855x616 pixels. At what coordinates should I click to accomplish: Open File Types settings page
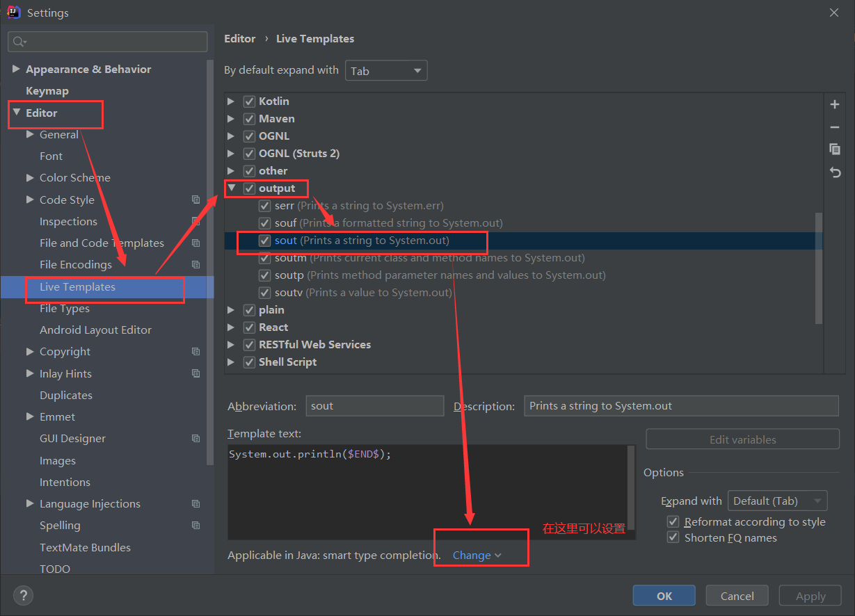click(x=65, y=309)
